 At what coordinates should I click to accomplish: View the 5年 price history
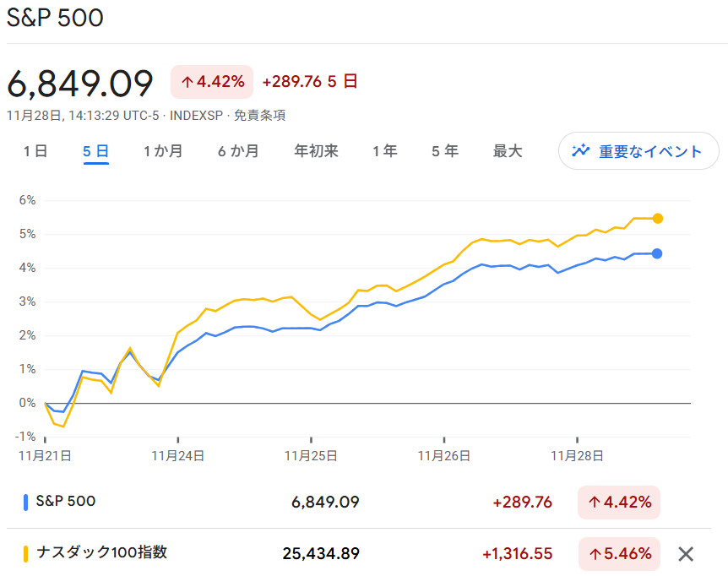click(x=443, y=150)
